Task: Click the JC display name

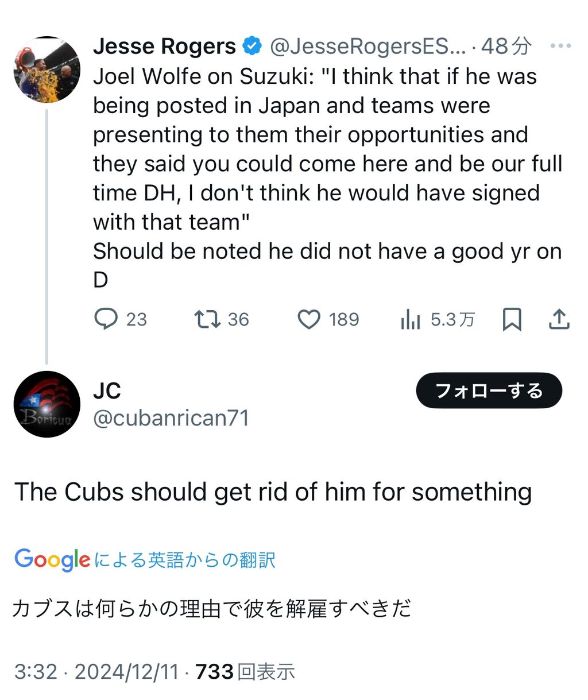Action: click(107, 391)
